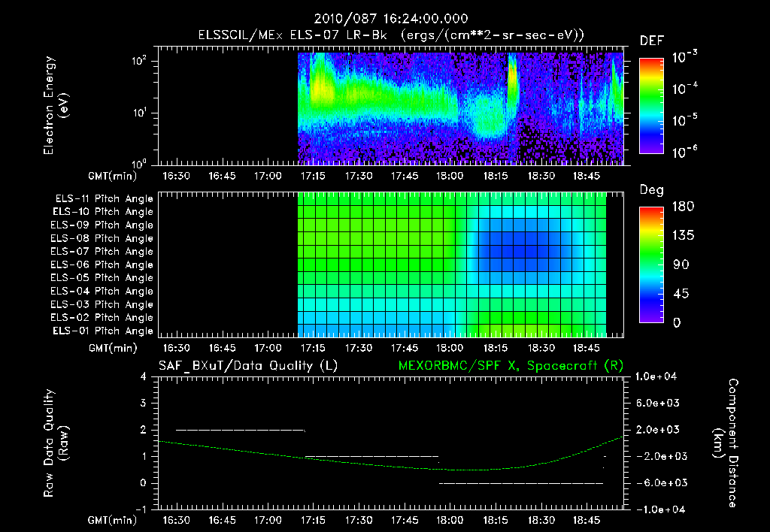Click the data quality line at level 2
Screen dimensions: 770x532
point(241,431)
